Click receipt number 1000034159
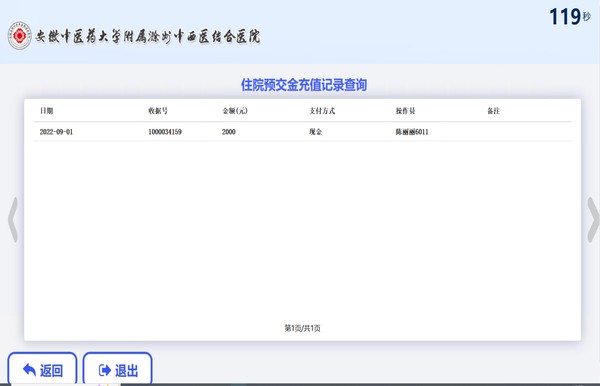Image resolution: width=600 pixels, height=386 pixels. click(x=165, y=132)
